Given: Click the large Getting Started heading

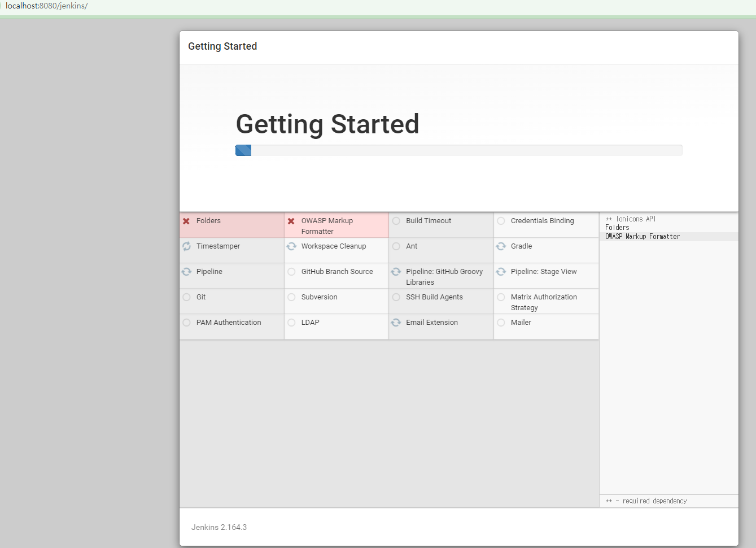Looking at the screenshot, I should 327,124.
